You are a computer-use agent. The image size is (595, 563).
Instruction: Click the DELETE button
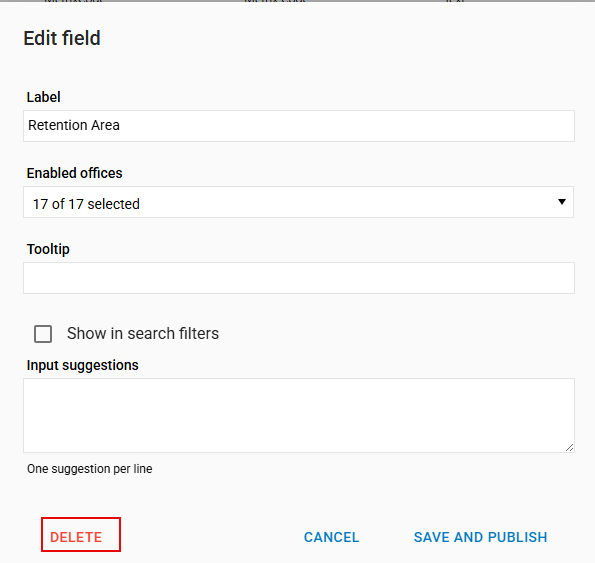(x=81, y=534)
